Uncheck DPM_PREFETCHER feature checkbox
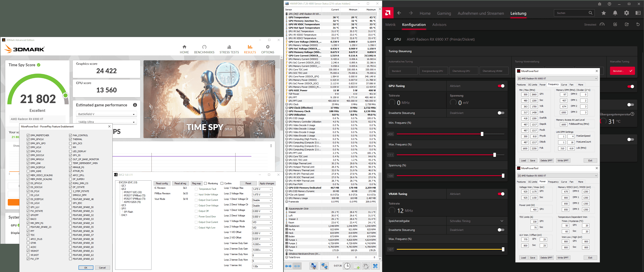The image size is (644, 272). (28, 135)
